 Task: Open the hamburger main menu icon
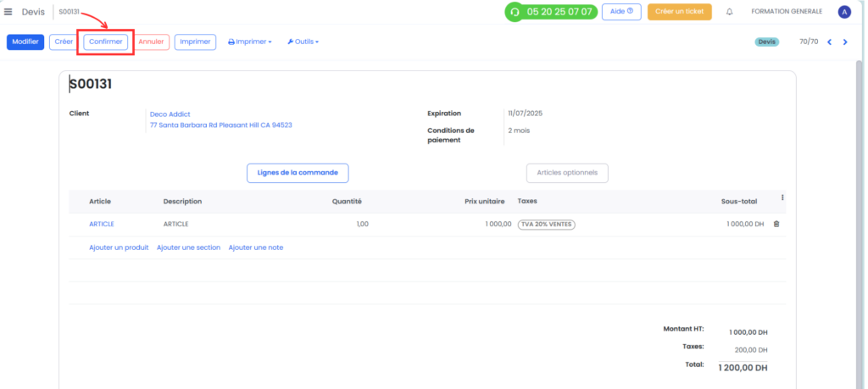pyautogui.click(x=8, y=12)
